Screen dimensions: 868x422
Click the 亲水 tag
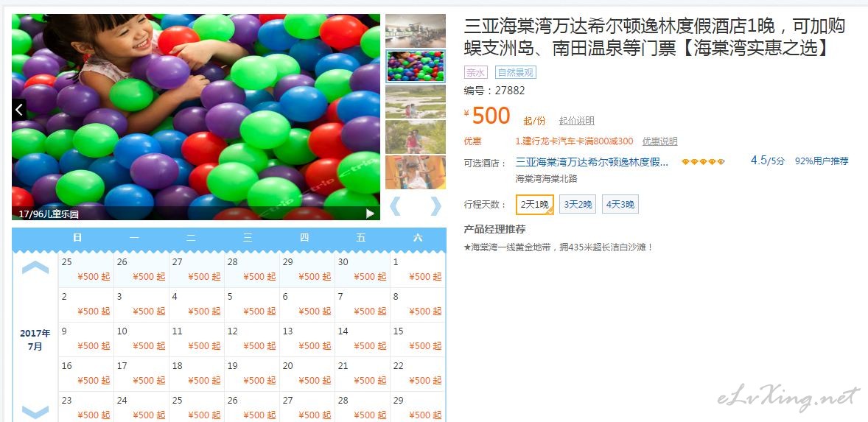[x=475, y=72]
